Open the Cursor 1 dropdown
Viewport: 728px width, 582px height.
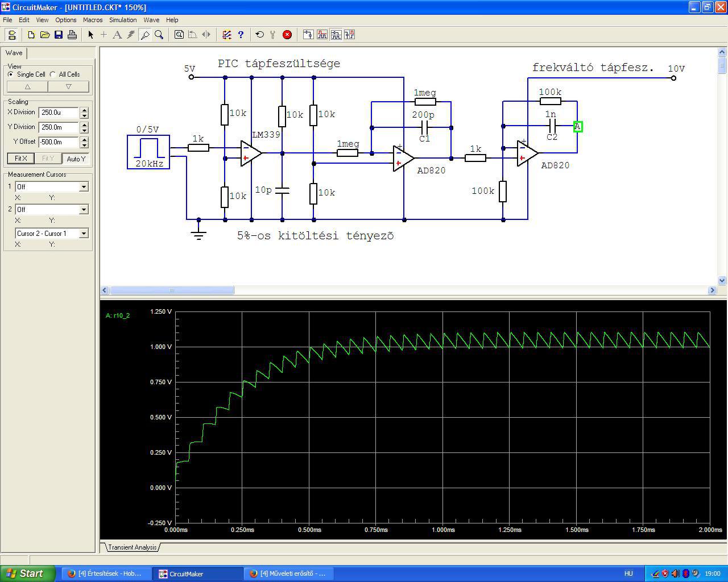click(x=84, y=186)
